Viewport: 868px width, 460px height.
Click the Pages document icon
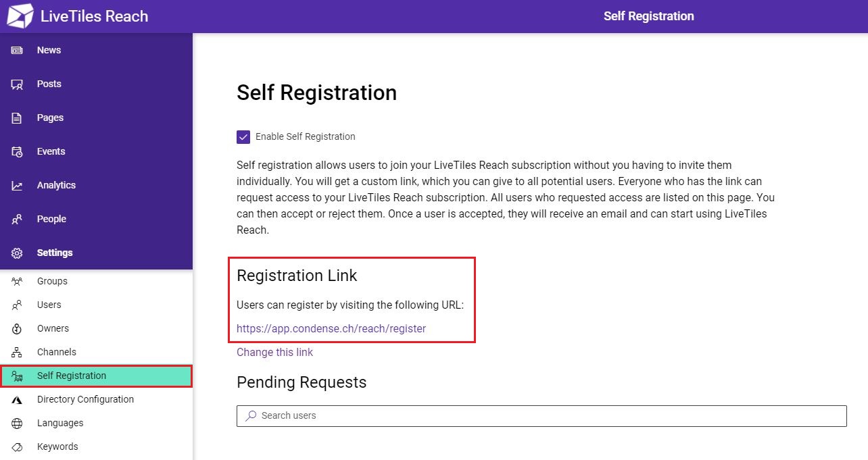(17, 118)
